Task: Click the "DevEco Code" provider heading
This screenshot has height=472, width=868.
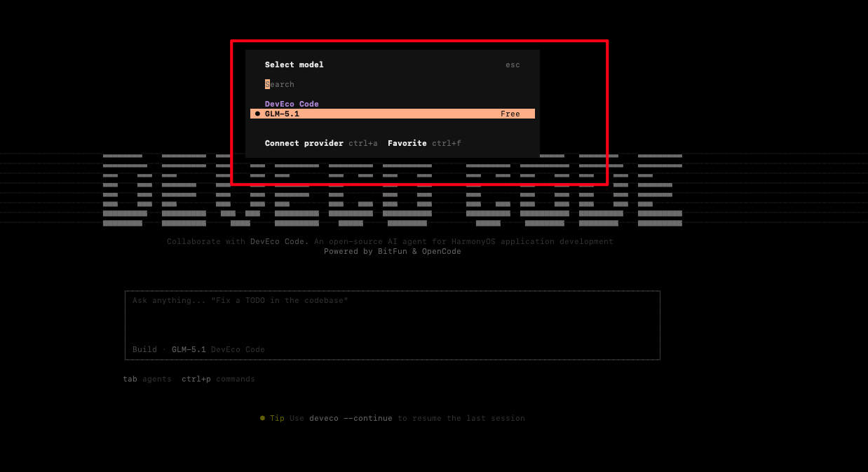Action: (x=292, y=104)
